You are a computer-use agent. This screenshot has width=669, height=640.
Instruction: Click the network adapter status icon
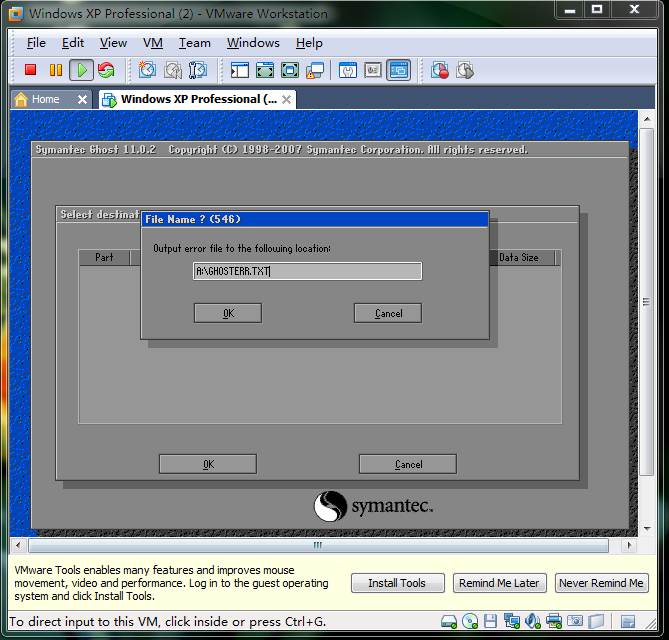coord(512,622)
